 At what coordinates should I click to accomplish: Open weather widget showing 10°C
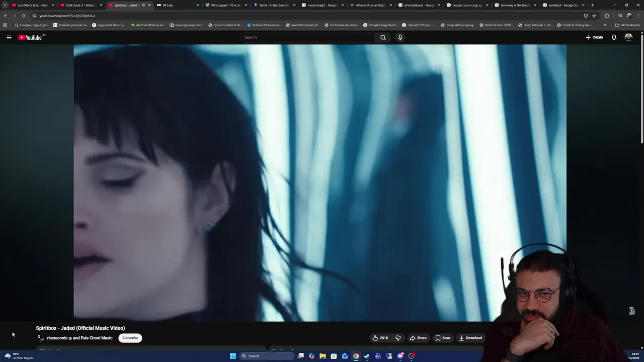18,355
